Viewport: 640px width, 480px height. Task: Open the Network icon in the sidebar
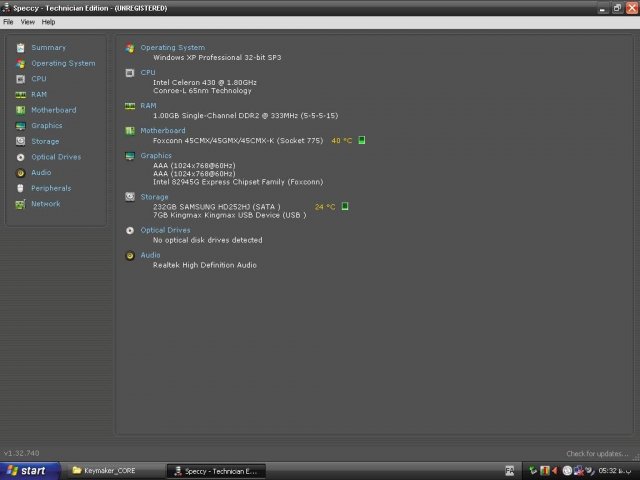pyautogui.click(x=20, y=204)
